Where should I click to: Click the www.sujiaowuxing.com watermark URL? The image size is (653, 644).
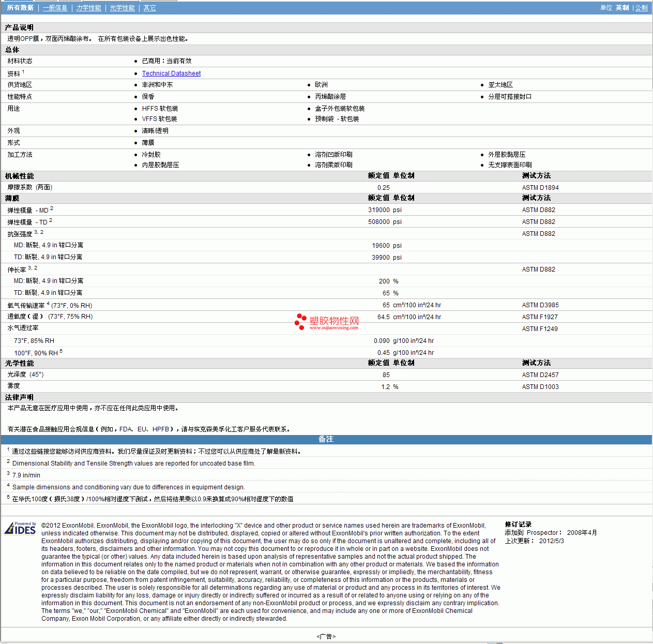pos(334,328)
